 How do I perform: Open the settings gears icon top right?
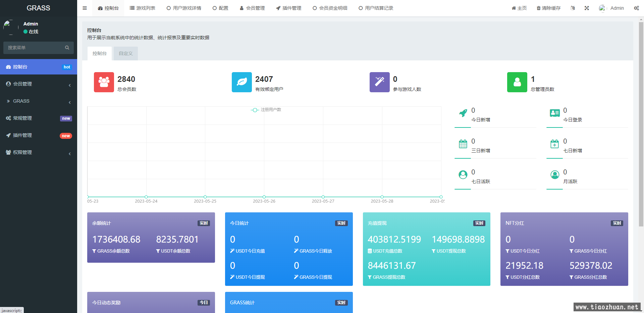(x=636, y=8)
